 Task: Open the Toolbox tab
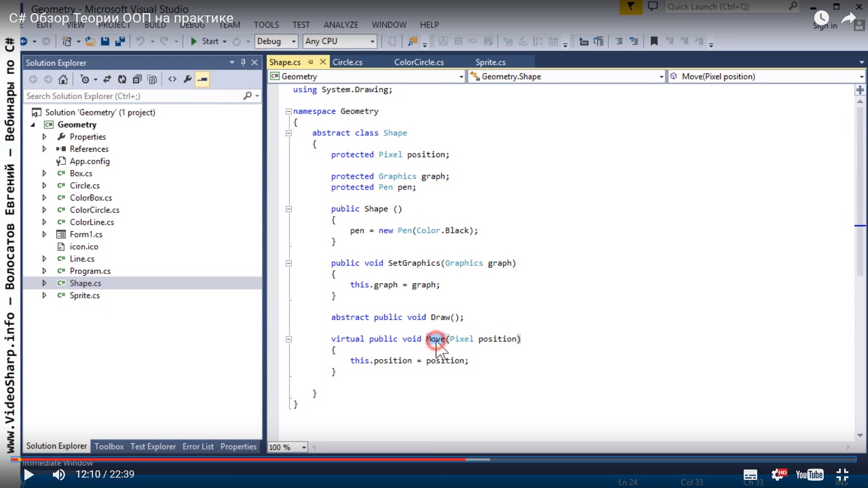[109, 446]
